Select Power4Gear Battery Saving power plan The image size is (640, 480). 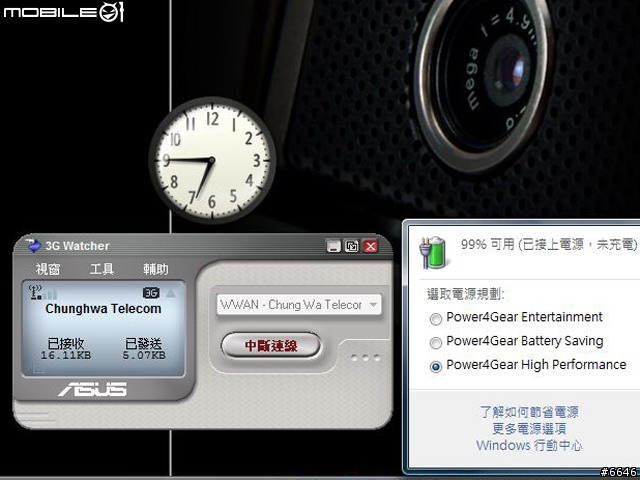click(516, 341)
